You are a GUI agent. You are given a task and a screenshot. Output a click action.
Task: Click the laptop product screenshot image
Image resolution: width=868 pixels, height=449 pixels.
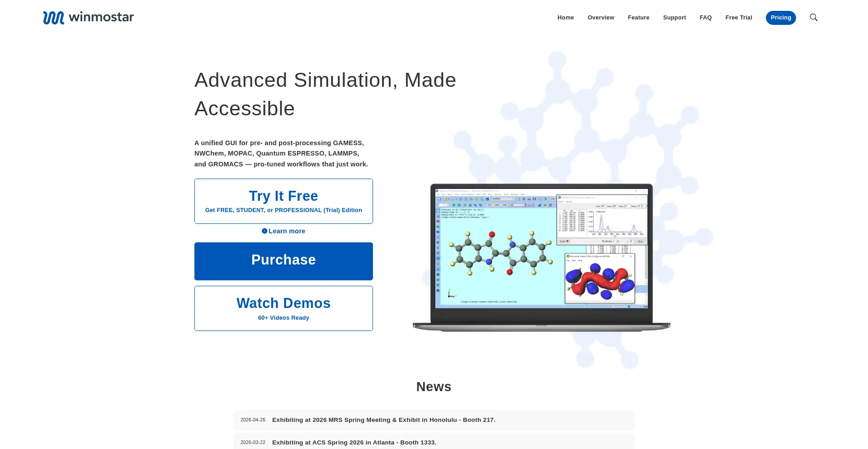click(542, 258)
